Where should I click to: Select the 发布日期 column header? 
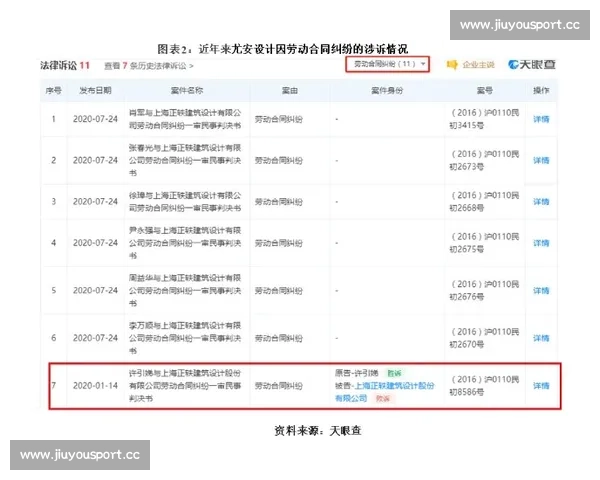(95, 90)
